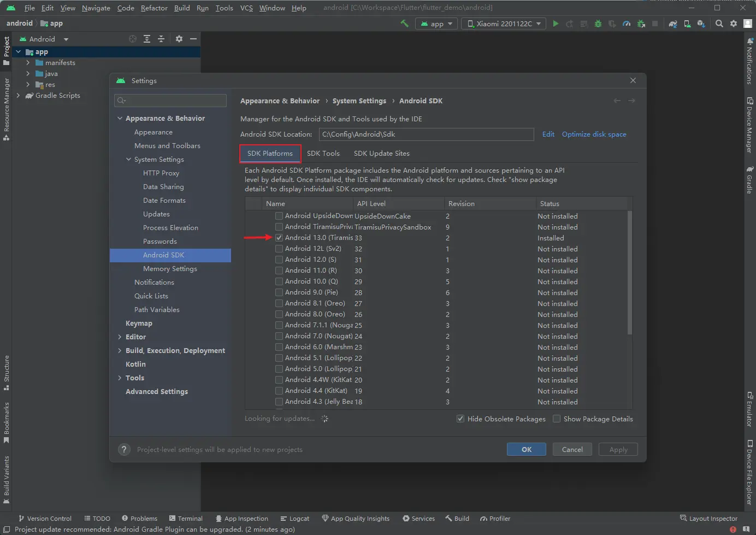The image size is (756, 535).
Task: Click the Sync Project with Gradle icon
Action: point(673,23)
